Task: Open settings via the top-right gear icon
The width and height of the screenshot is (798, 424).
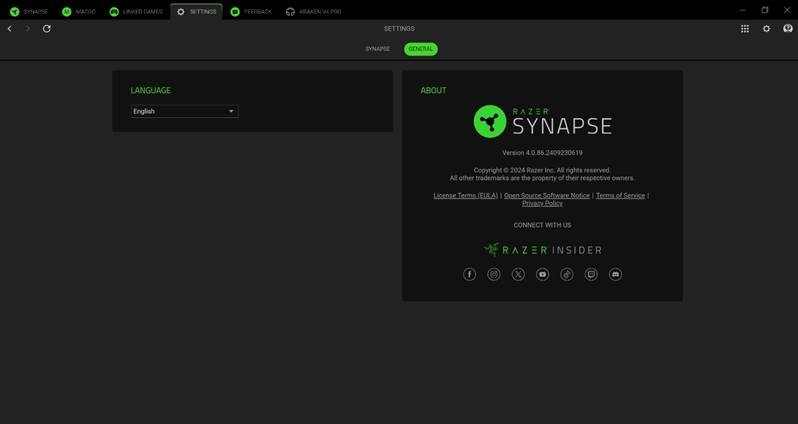Action: 766,29
